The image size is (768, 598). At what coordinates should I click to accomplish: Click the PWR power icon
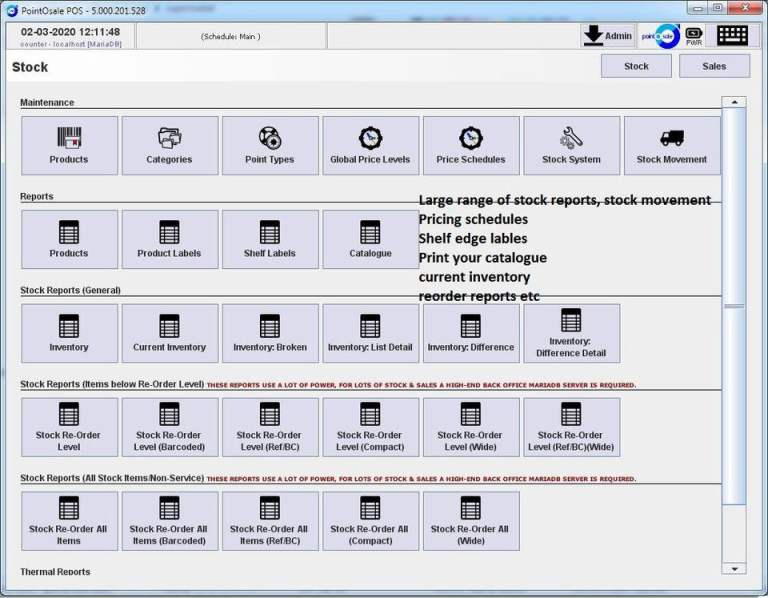tap(693, 35)
